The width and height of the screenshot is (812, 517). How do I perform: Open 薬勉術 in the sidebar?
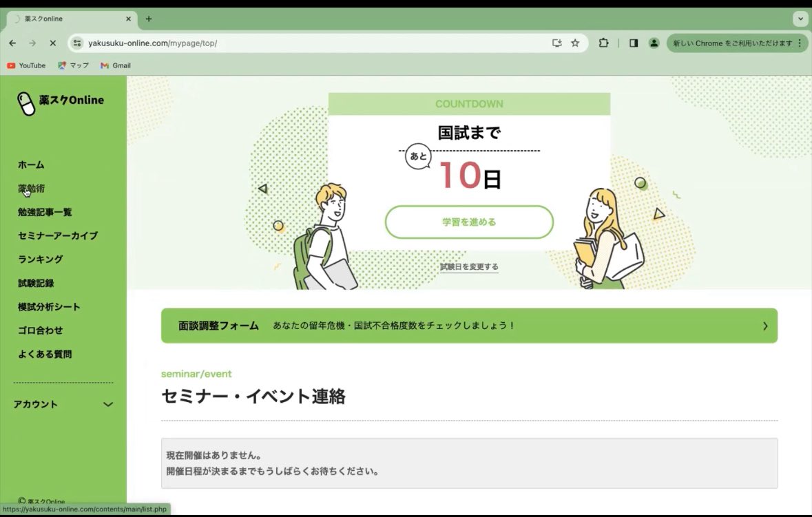[31, 189]
